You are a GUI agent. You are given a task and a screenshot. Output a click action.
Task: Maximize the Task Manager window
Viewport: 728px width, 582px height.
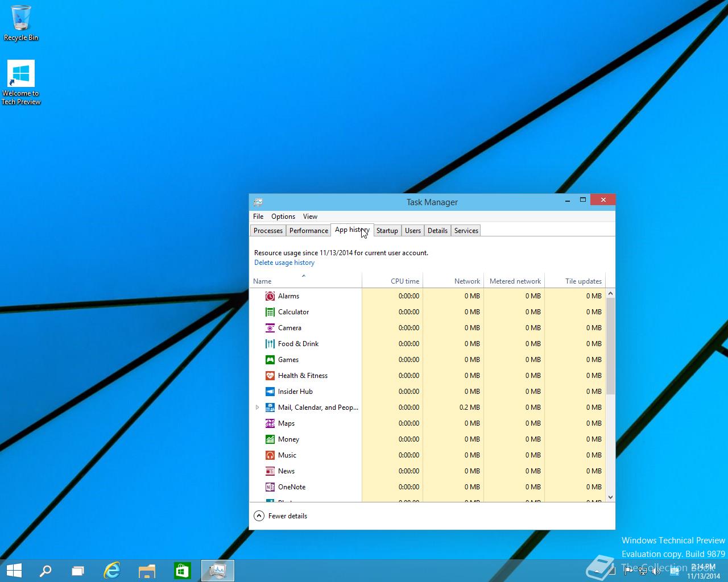click(x=582, y=200)
